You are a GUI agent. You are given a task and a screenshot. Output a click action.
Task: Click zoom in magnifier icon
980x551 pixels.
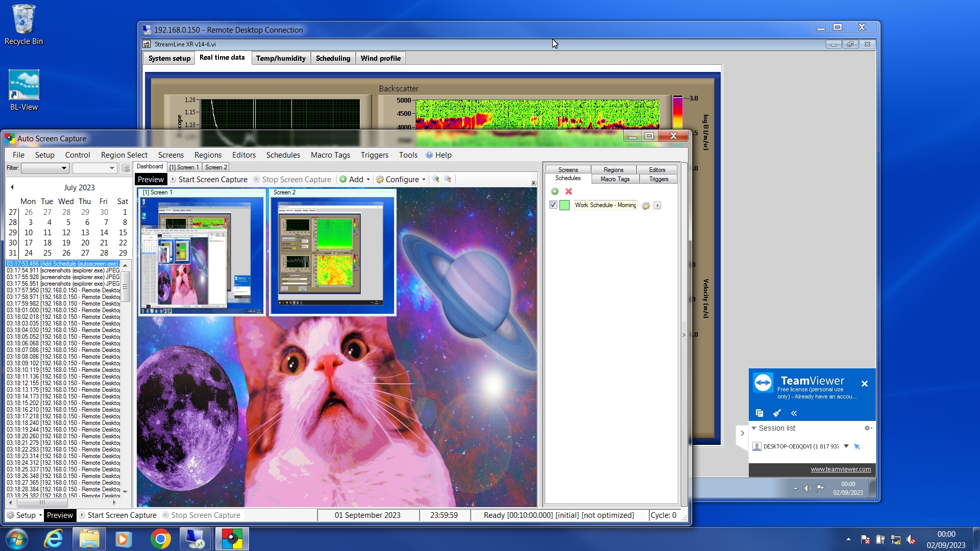click(x=436, y=179)
